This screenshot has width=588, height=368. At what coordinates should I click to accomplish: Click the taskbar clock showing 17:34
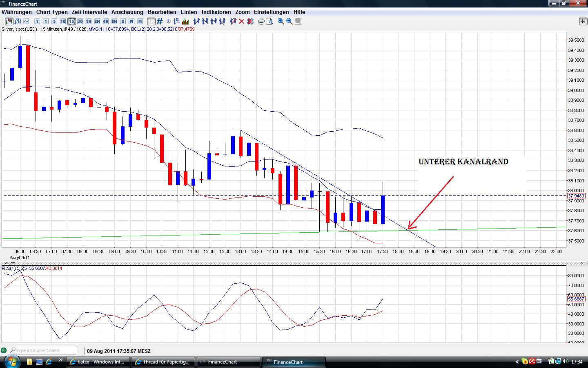pyautogui.click(x=577, y=362)
